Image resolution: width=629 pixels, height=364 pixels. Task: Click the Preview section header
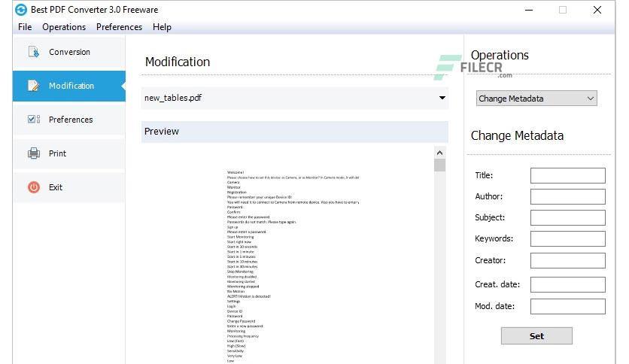pos(294,132)
